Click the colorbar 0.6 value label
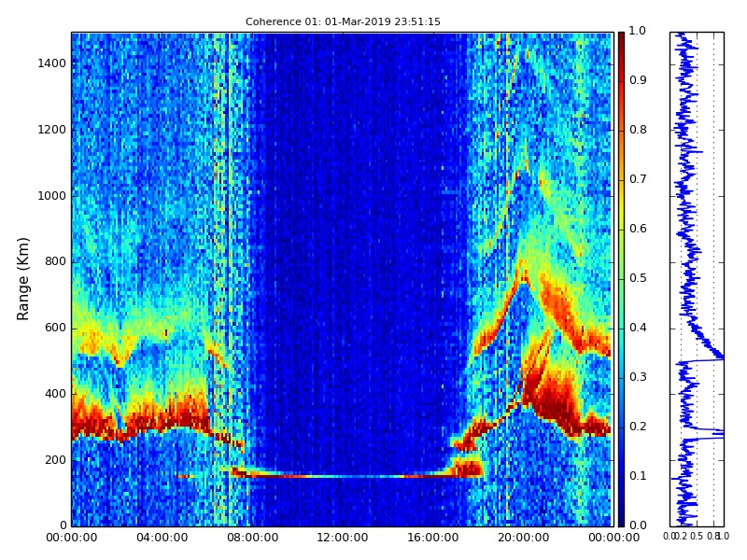The width and height of the screenshot is (747, 560). tap(638, 229)
